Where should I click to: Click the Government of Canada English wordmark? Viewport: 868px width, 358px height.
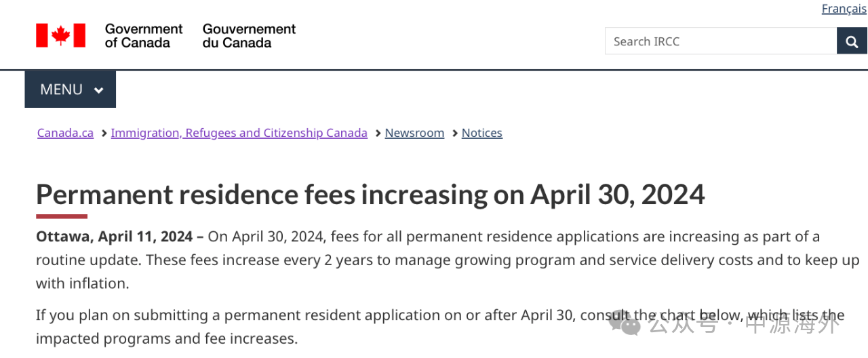144,36
